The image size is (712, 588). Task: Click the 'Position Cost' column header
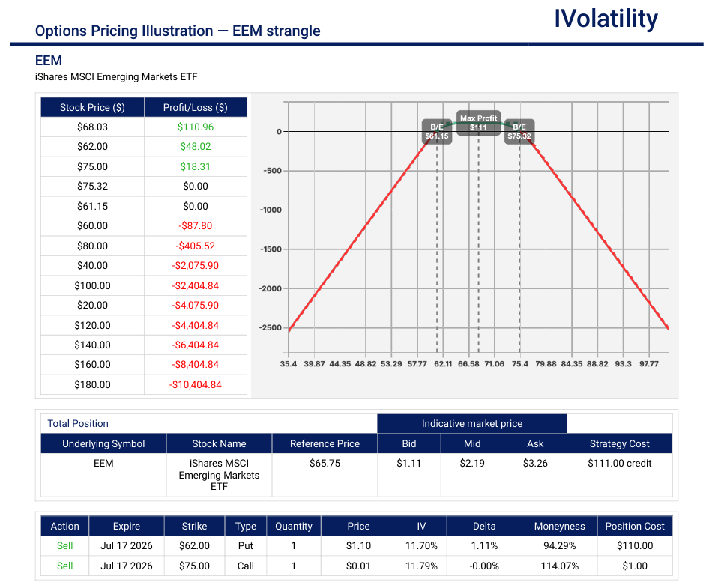coord(635,527)
